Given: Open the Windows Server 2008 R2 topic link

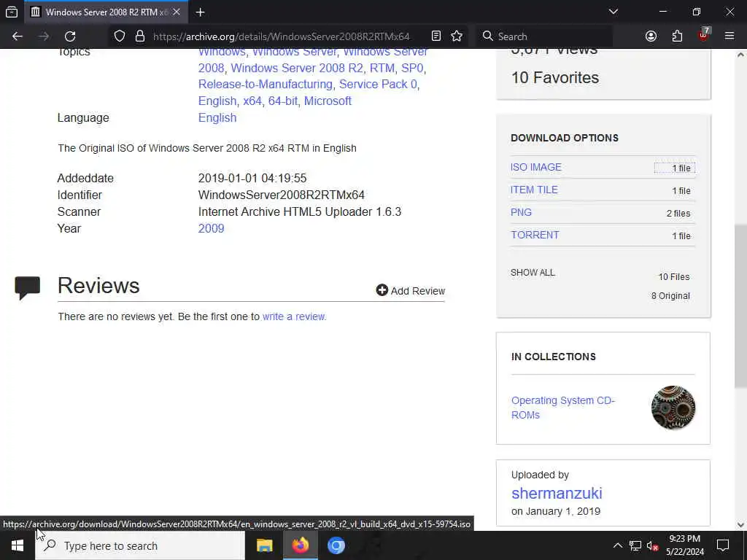Looking at the screenshot, I should click(x=297, y=68).
